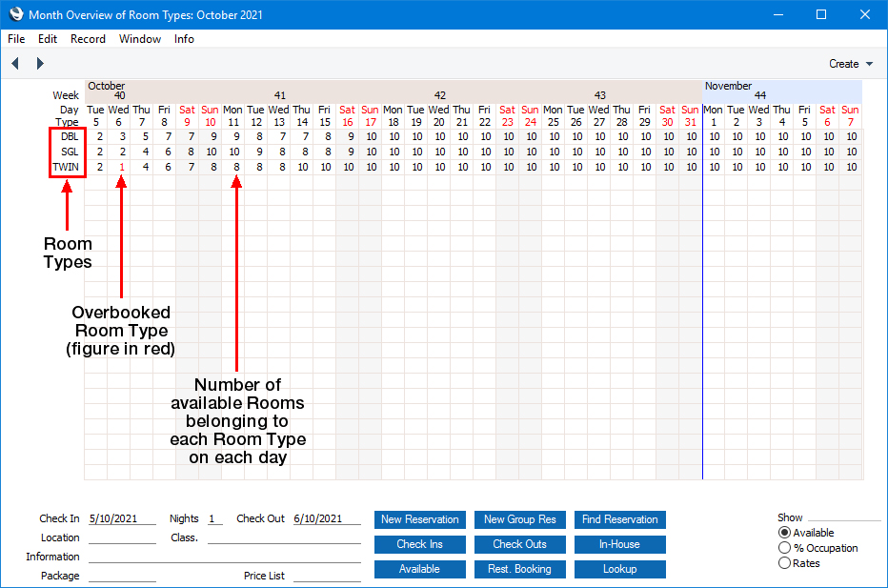Open the File menu
888x588 pixels.
tap(16, 39)
